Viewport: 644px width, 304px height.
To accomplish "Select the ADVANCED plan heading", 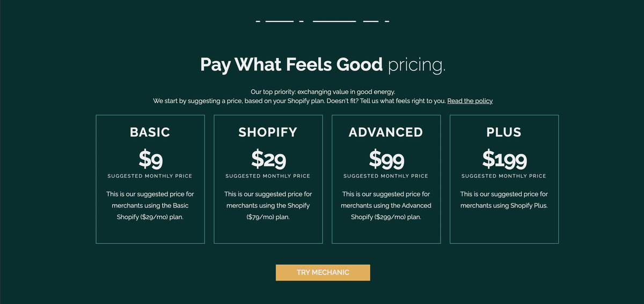I will [386, 132].
